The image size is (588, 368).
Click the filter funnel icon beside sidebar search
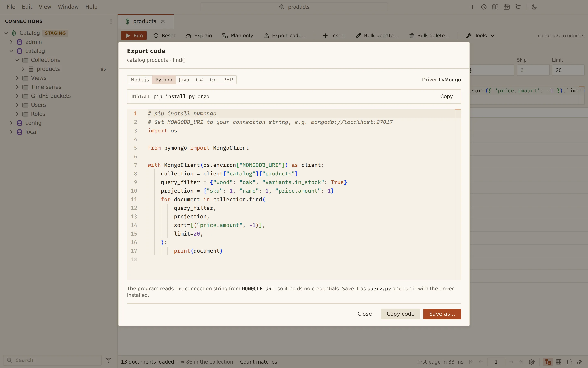(x=109, y=360)
